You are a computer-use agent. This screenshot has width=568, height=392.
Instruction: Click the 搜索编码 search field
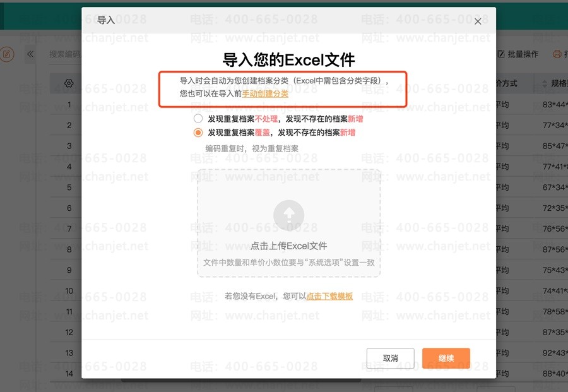[64, 54]
